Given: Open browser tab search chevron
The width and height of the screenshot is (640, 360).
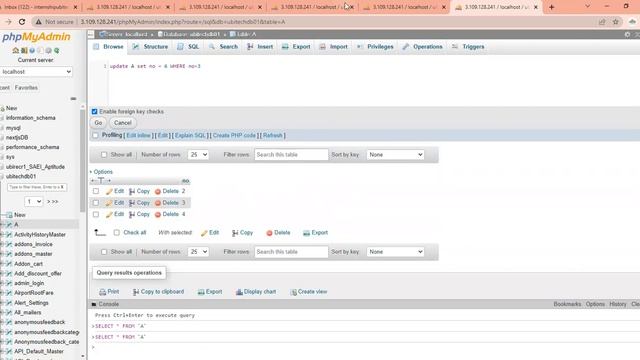Looking at the screenshot, I should pyautogui.click(x=587, y=7).
